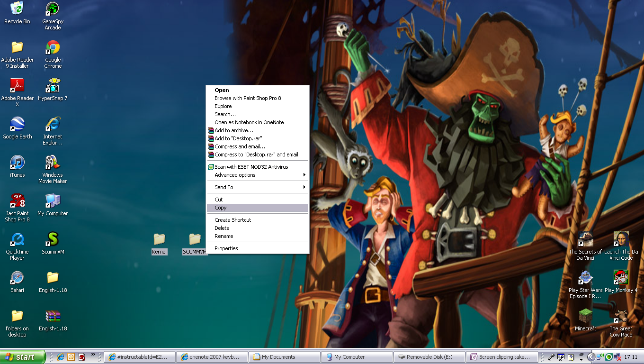Image resolution: width=644 pixels, height=364 pixels.
Task: Choose Properties in the context menu
Action: click(x=258, y=248)
